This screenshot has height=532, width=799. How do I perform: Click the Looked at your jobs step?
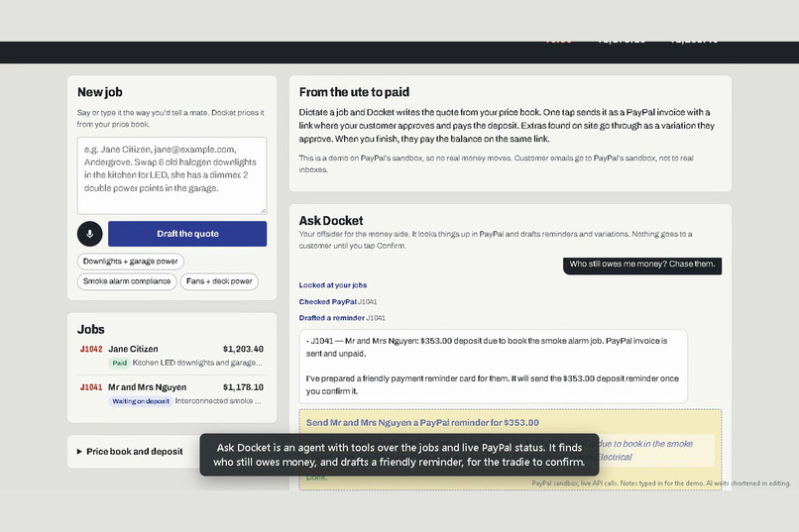coord(333,285)
